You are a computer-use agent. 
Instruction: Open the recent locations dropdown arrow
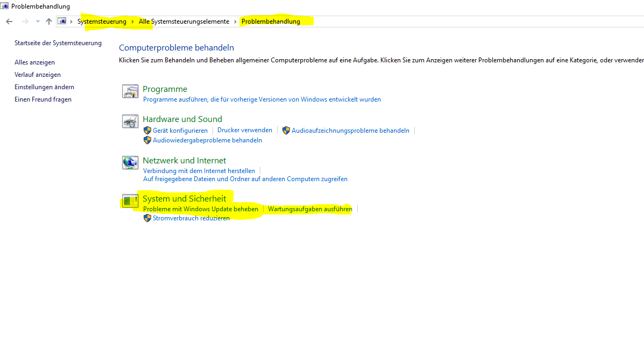click(38, 21)
